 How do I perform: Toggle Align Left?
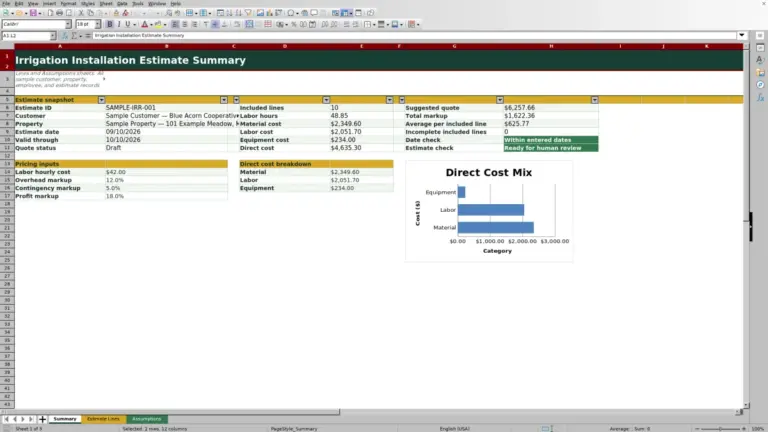pyautogui.click(x=175, y=24)
